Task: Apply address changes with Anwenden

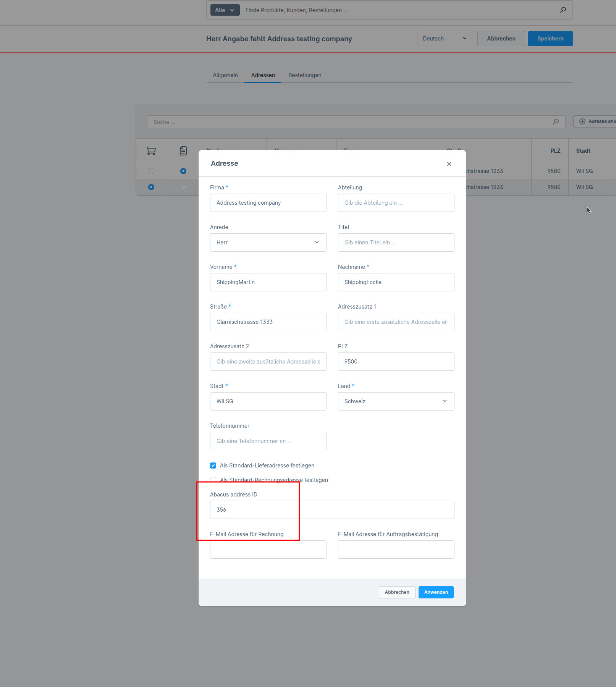Action: [x=436, y=592]
